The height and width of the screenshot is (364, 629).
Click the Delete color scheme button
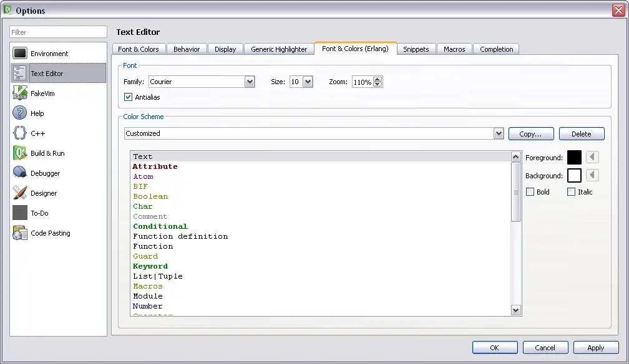pyautogui.click(x=582, y=134)
